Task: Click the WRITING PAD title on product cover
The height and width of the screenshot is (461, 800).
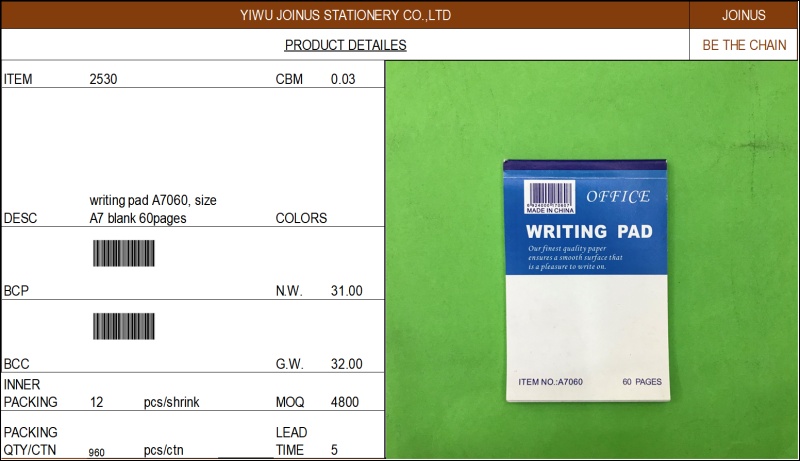Action: coord(590,232)
